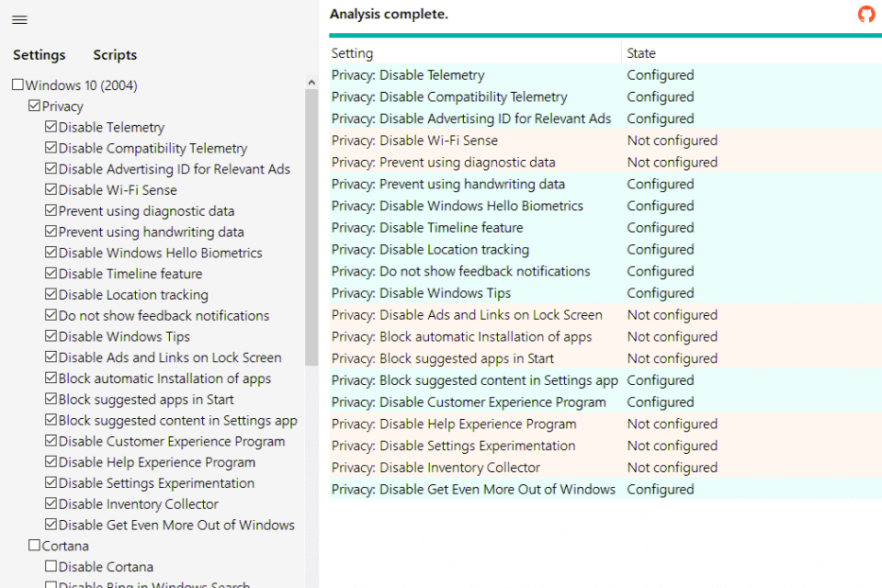Select Privacy: Block suggested content in Settings row
Viewport: 882px width, 588px height.
click(x=605, y=380)
